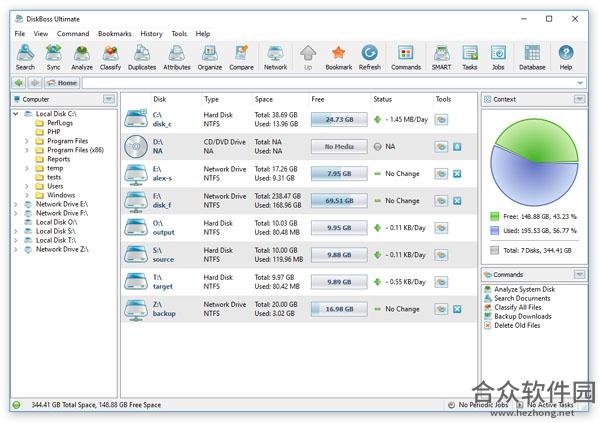Select the T:\ target disk row
Viewport: 600px width, 423px height.
299,282
